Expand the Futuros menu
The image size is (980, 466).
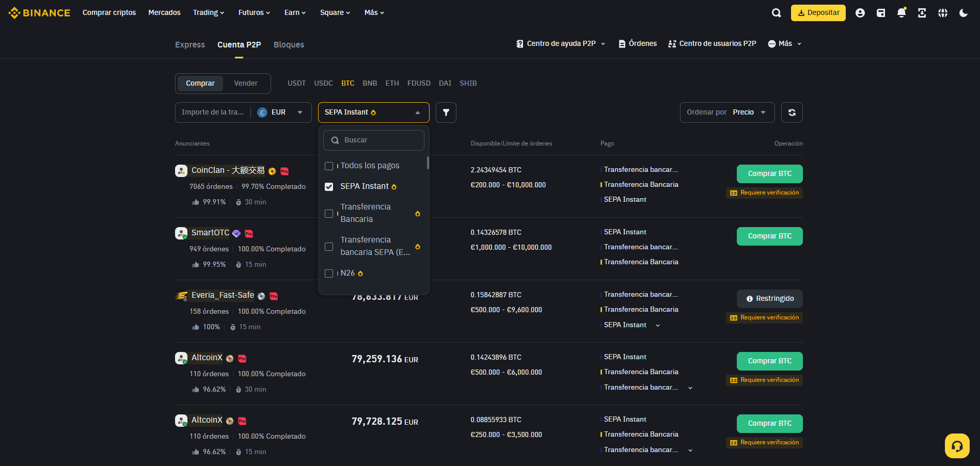click(x=254, y=13)
